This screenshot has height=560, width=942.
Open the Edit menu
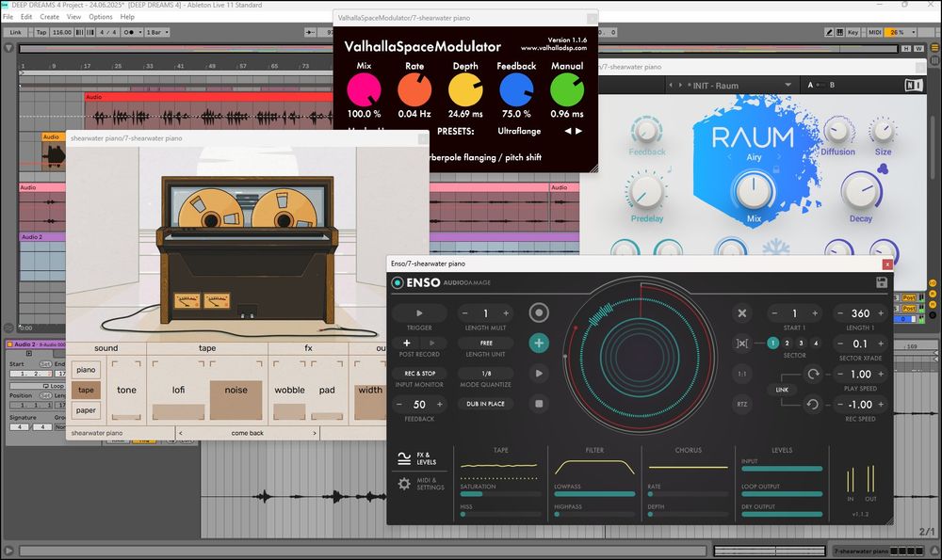[26, 17]
